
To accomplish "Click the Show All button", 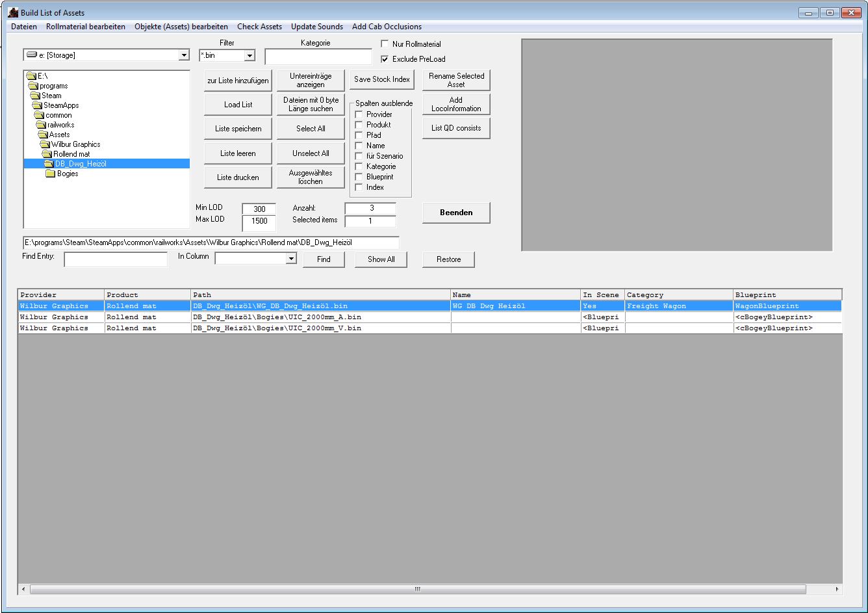I will 381,259.
